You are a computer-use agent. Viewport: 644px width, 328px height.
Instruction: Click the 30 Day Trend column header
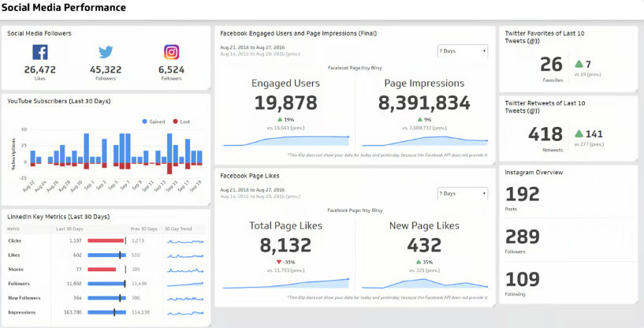[178, 229]
